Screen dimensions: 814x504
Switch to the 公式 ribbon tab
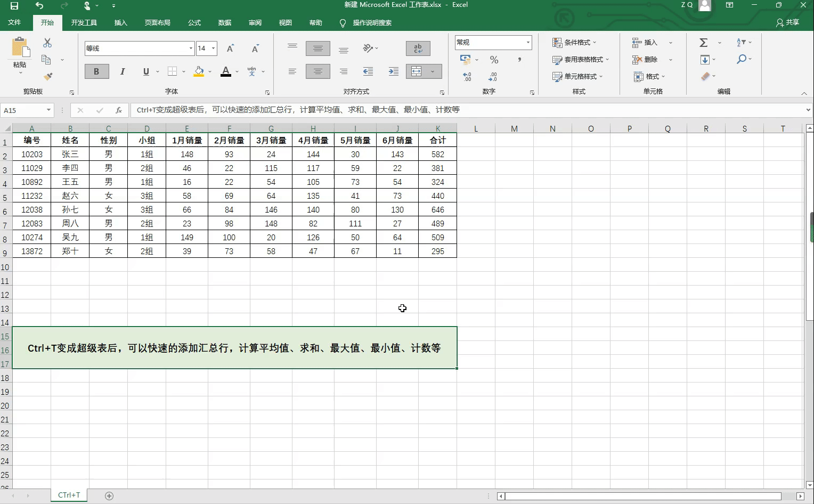point(194,23)
